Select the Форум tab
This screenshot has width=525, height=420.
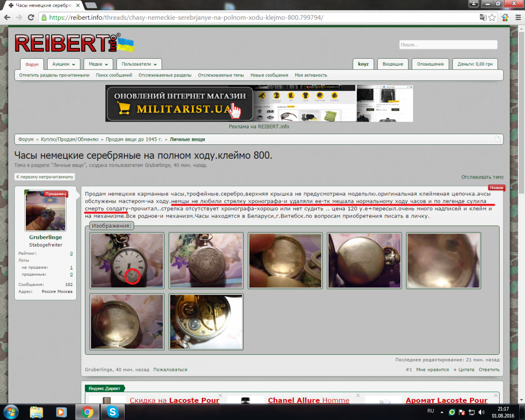click(x=32, y=64)
